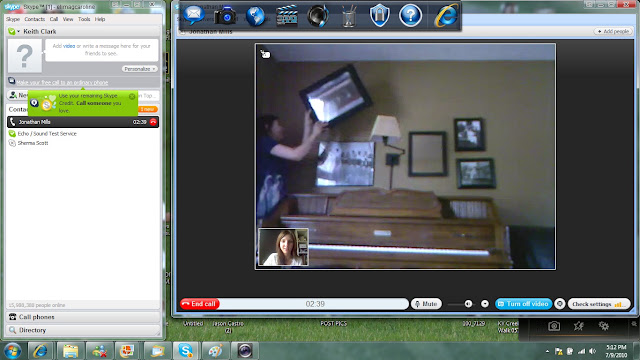The height and width of the screenshot is (360, 640).
Task: Open the security shield icon in dock
Action: 380,16
